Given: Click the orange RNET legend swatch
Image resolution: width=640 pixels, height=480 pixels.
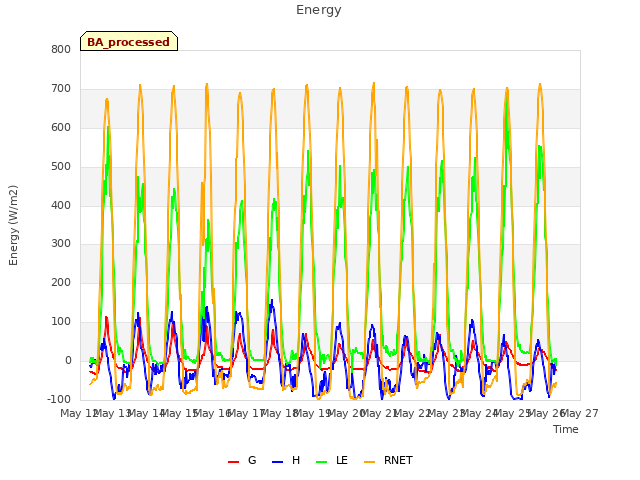Looking at the screenshot, I should tap(369, 462).
